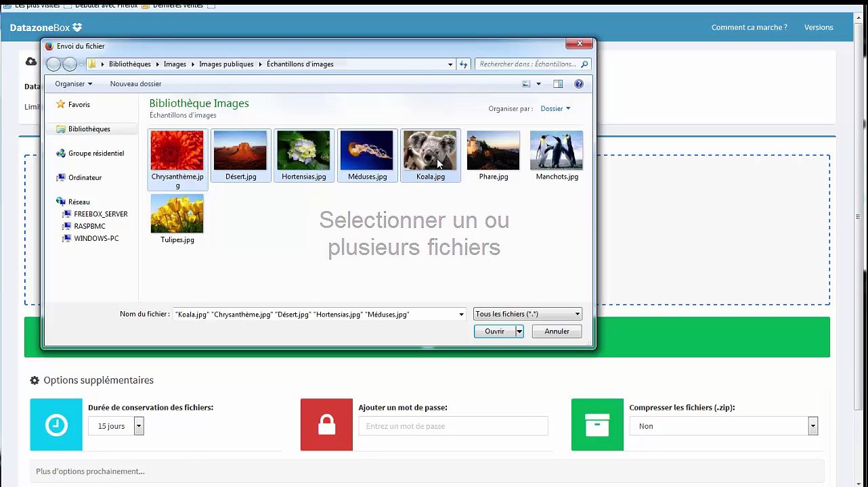This screenshot has height=487, width=868.
Task: Select Ordinateur in the navigation pane
Action: [79, 178]
